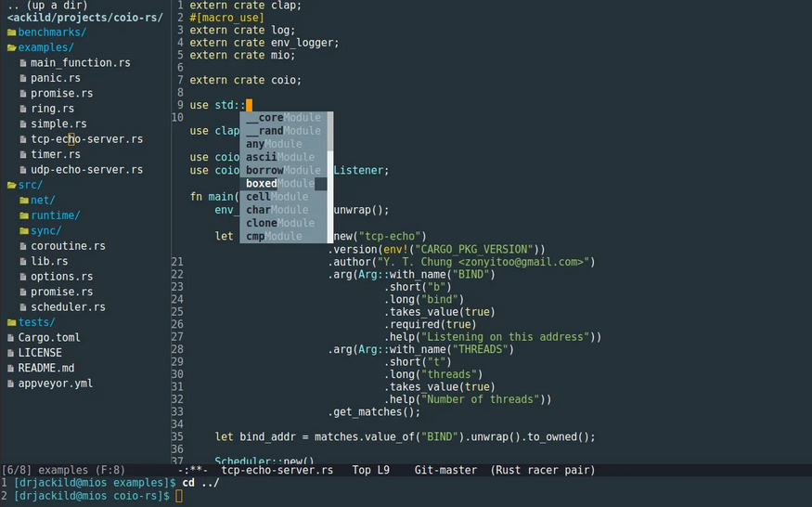Click file icon beside coroutine.rs

point(23,246)
